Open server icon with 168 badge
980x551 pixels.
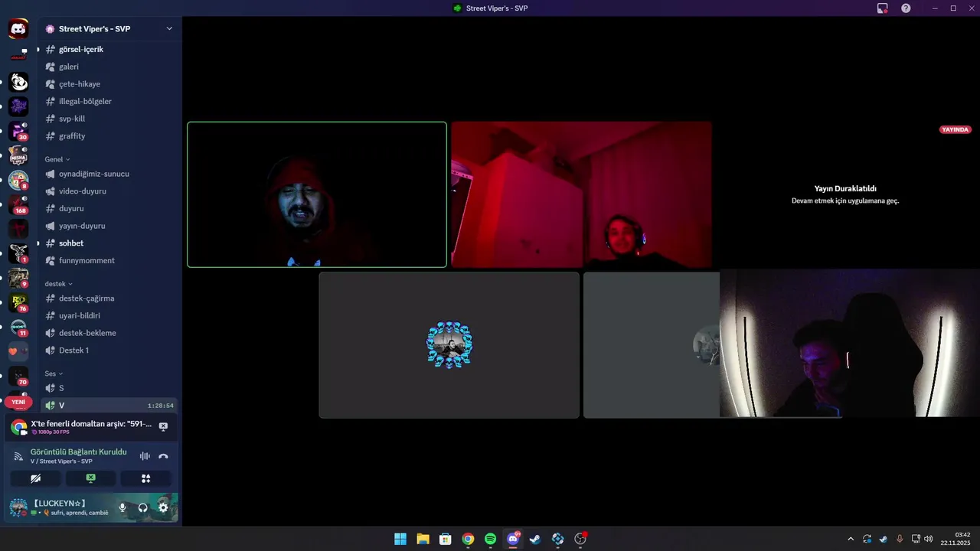click(x=18, y=204)
